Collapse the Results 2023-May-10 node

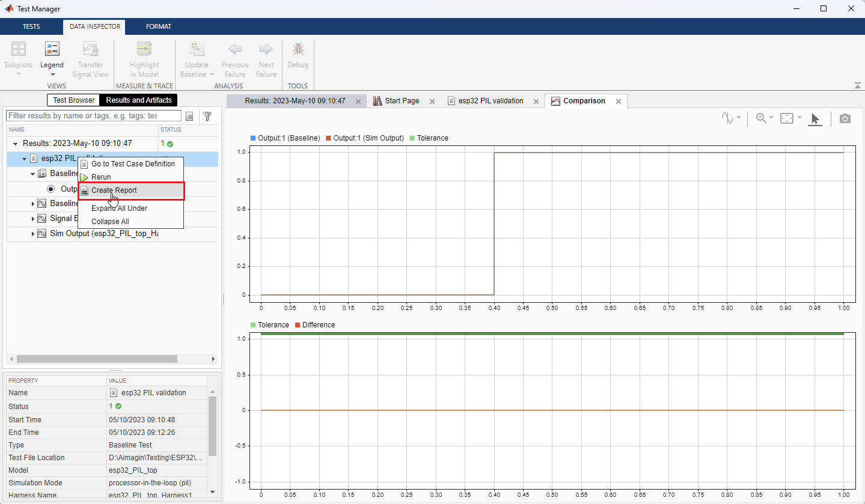15,144
